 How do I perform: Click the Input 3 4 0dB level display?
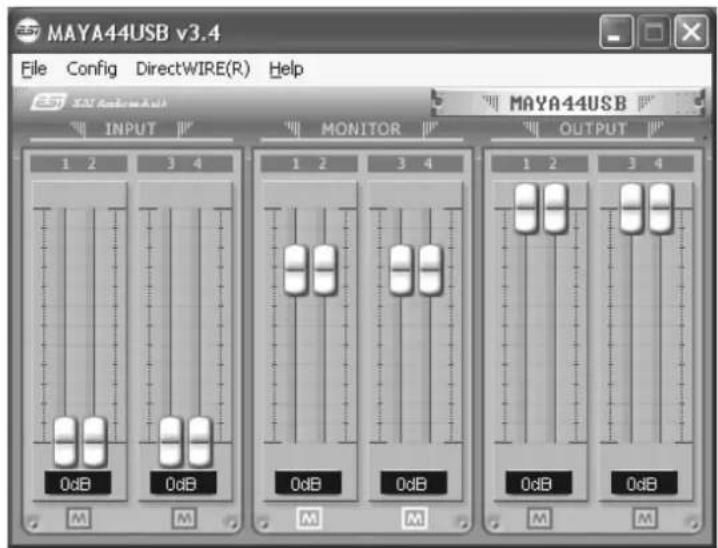coord(183,483)
